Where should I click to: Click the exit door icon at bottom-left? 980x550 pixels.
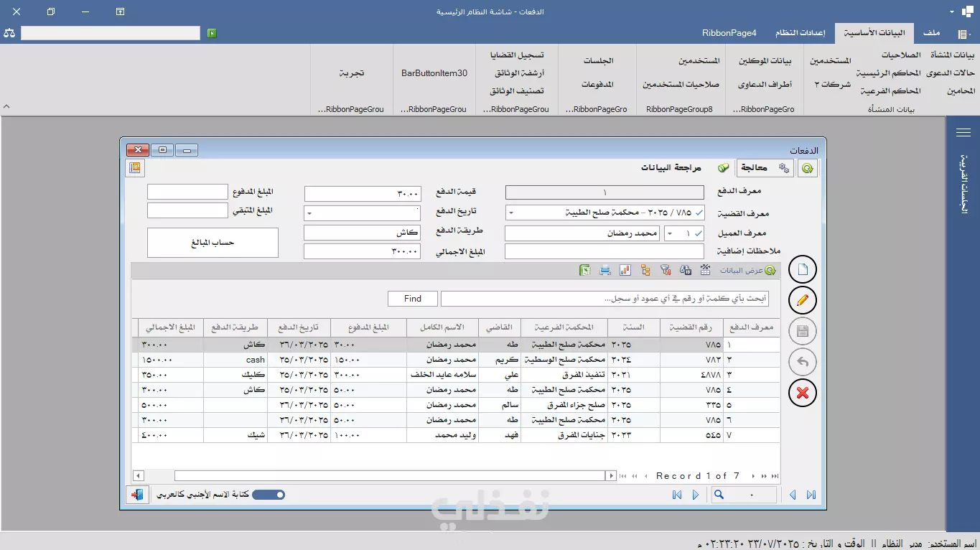[136, 495]
